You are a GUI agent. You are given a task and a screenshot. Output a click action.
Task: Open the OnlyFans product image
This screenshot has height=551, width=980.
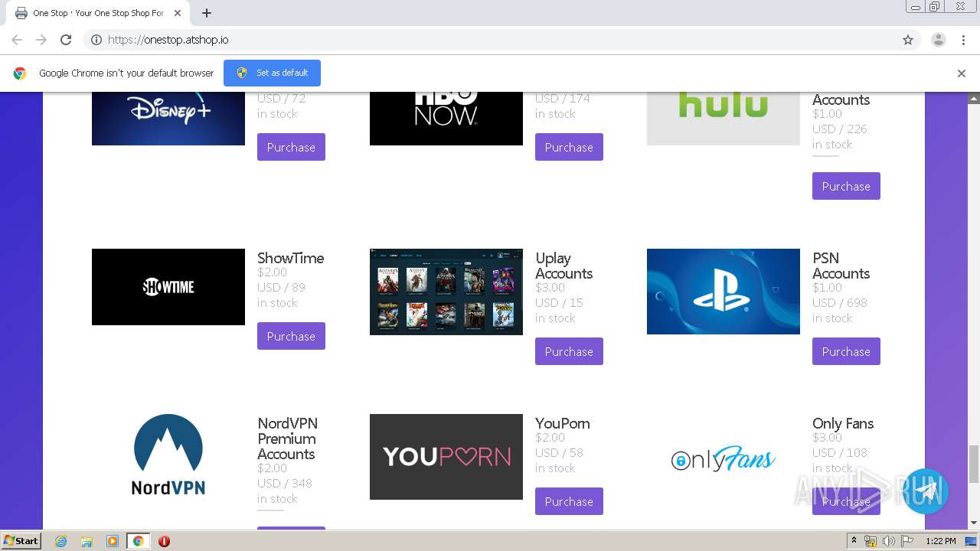click(724, 458)
